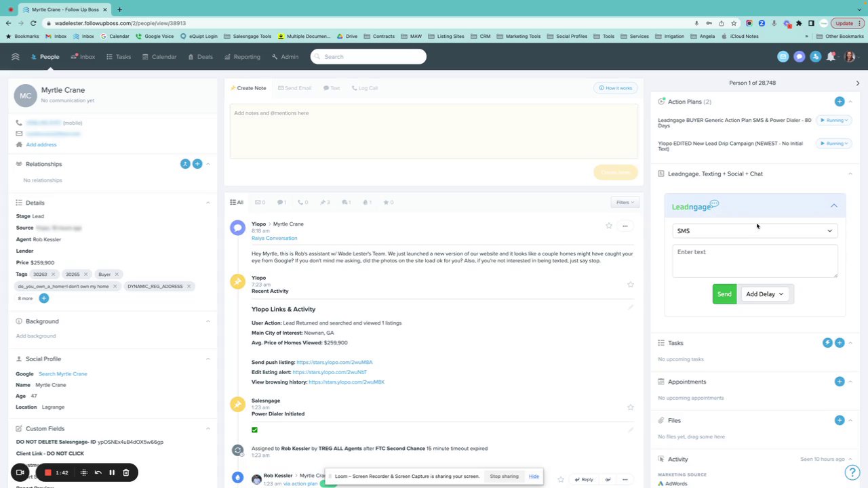Screen dimensions: 868x488
Task: Add a new tag with plus icon
Action: [x=43, y=298]
